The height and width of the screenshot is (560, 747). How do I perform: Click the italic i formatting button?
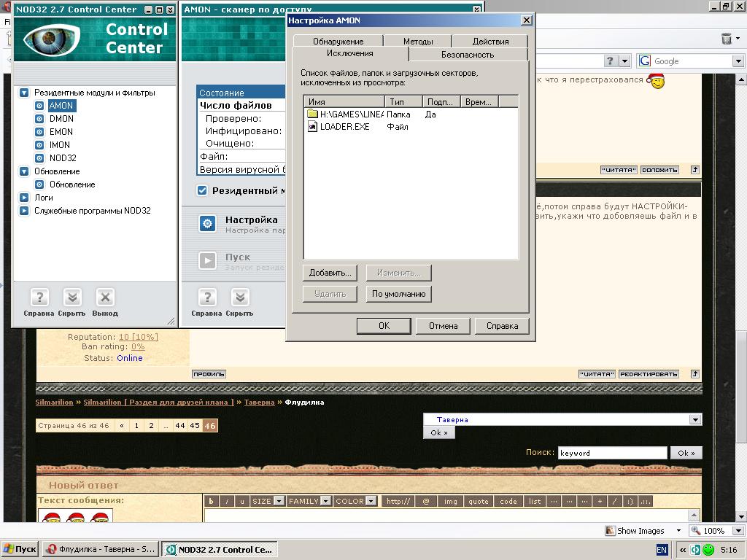tap(228, 501)
